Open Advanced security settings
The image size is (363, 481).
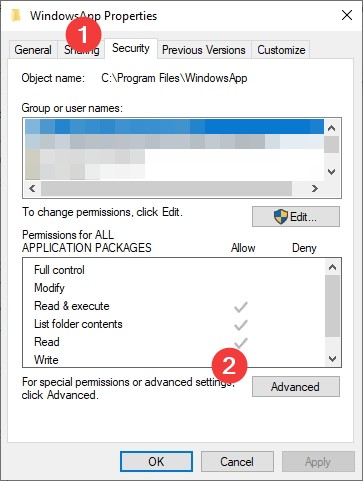(x=296, y=387)
